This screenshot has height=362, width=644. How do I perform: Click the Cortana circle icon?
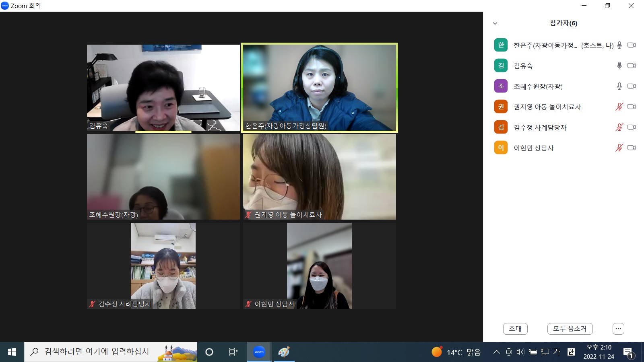click(209, 352)
